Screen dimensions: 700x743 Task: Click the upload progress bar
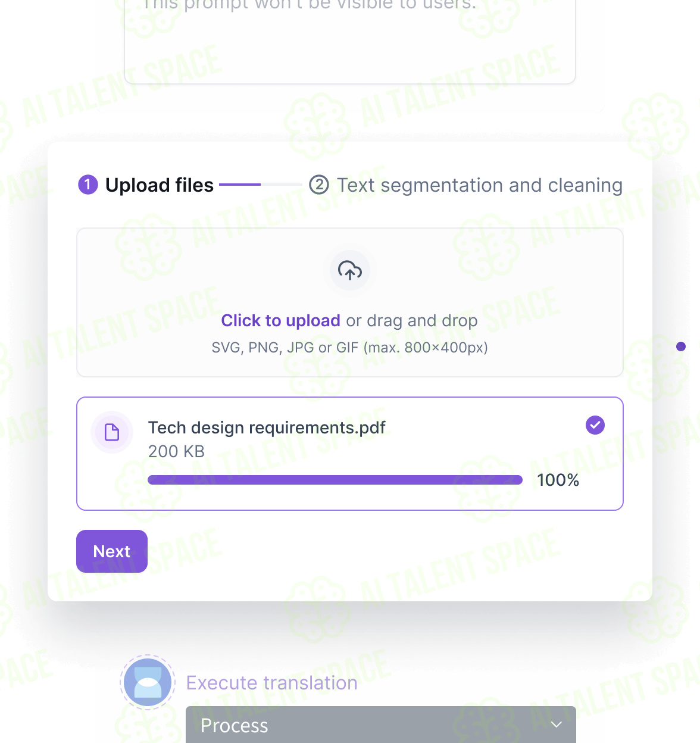[335, 480]
